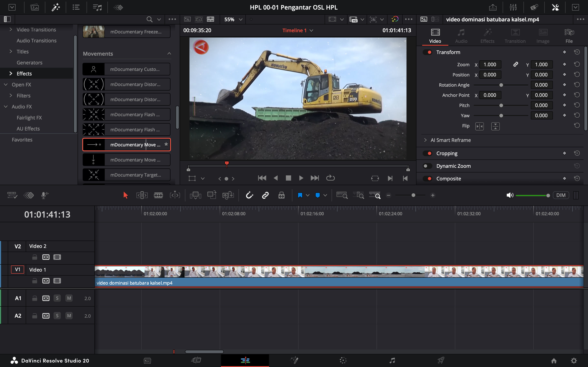Image resolution: width=588 pixels, height=367 pixels.
Task: Reset Zoom parameter in Transform
Action: coord(577,65)
